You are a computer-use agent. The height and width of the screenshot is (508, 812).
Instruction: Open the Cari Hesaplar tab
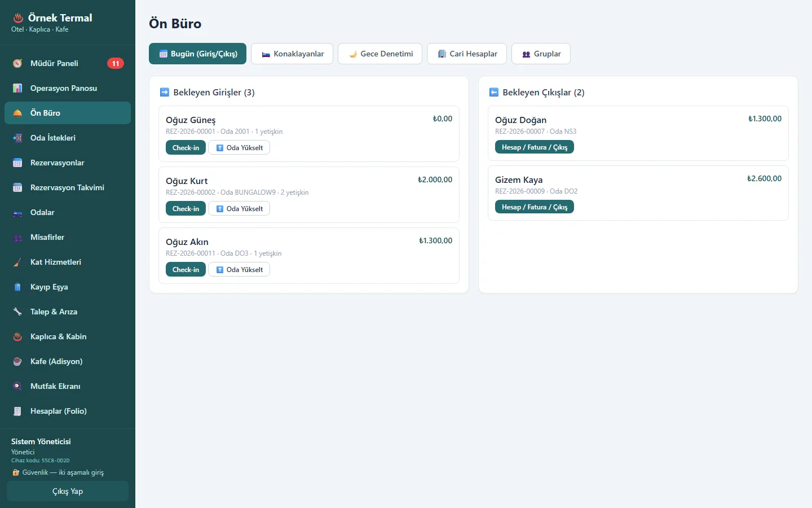[467, 54]
